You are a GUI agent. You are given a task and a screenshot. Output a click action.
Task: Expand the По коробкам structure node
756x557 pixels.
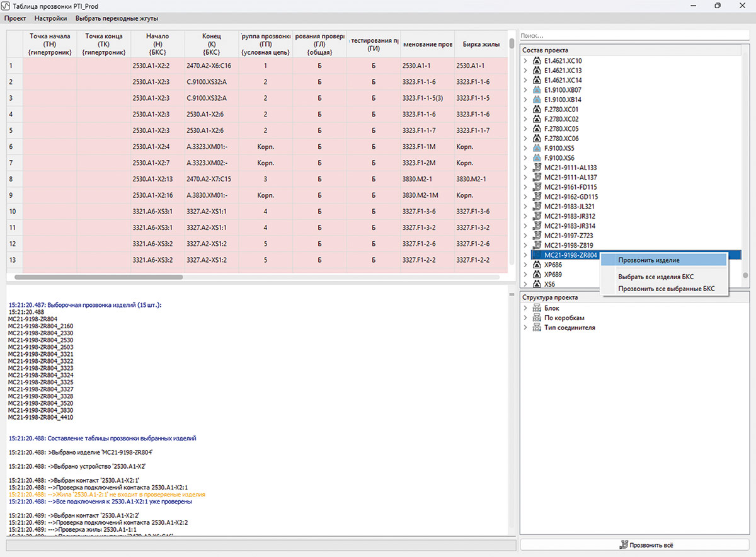(525, 318)
